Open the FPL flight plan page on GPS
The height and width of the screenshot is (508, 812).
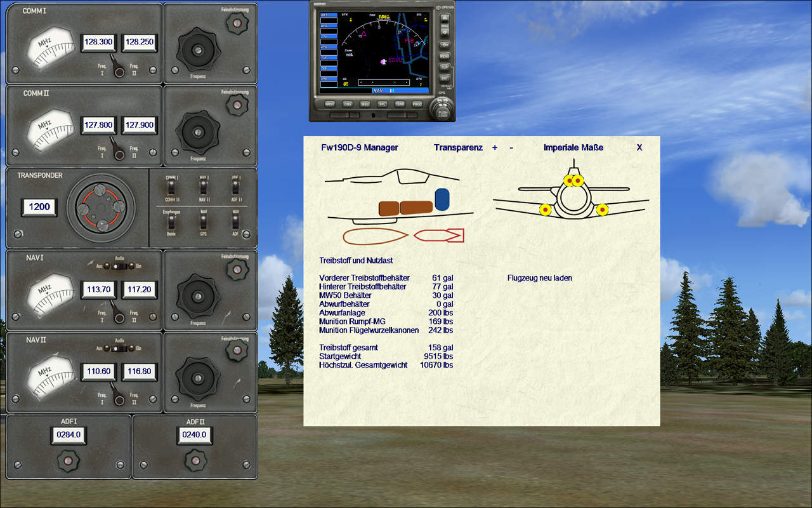click(383, 104)
